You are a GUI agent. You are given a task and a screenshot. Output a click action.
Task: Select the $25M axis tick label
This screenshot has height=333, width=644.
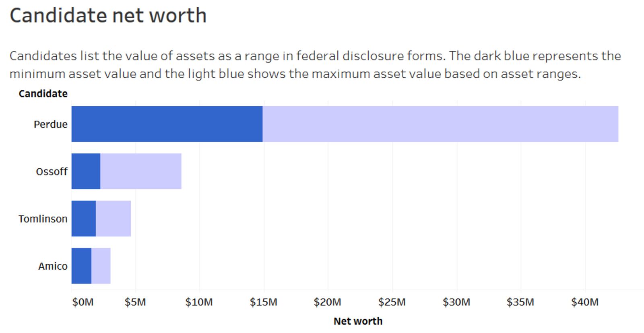click(x=392, y=302)
